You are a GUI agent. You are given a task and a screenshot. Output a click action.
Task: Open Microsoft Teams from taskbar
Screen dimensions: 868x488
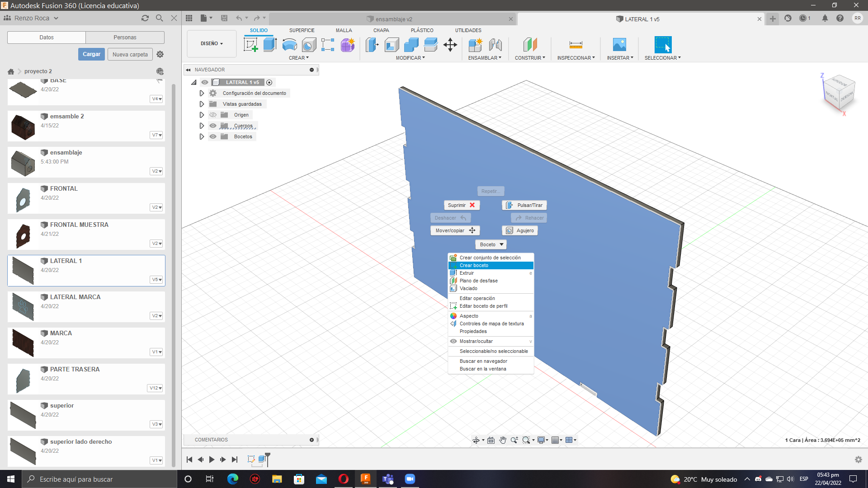pos(388,479)
